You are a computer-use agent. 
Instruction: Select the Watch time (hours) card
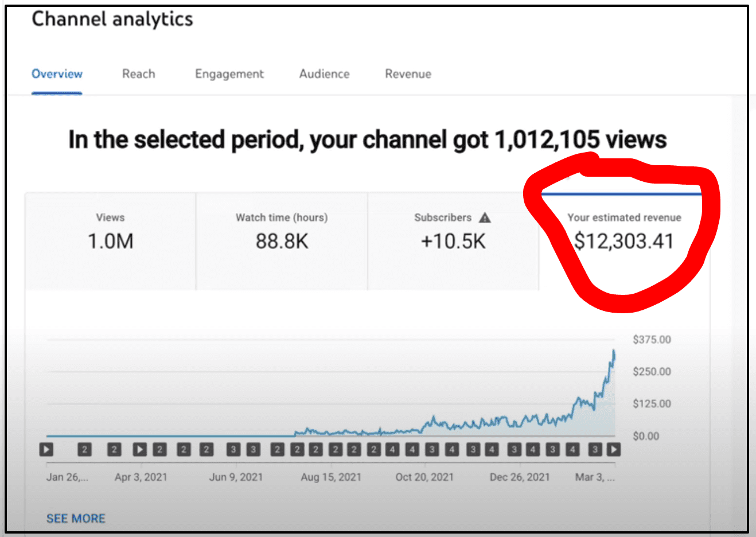pyautogui.click(x=282, y=242)
